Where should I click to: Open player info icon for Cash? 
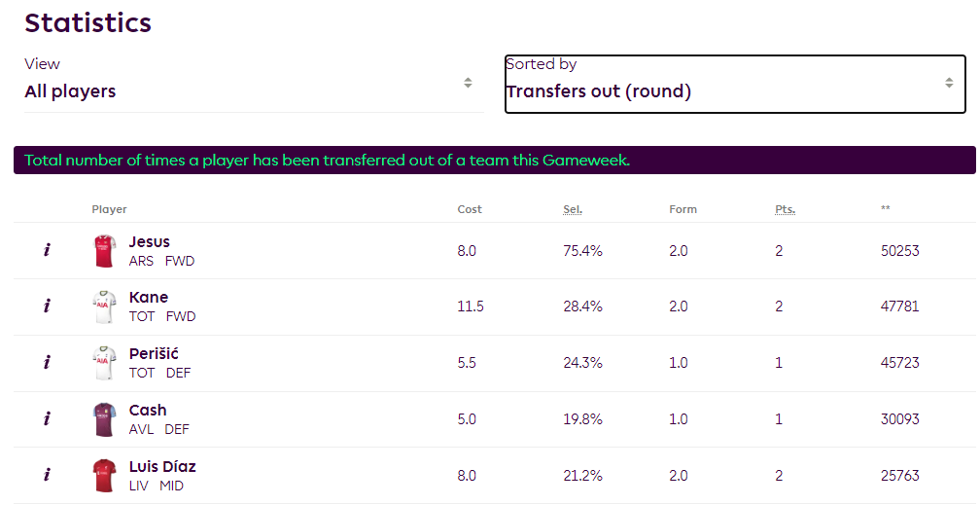tap(47, 418)
